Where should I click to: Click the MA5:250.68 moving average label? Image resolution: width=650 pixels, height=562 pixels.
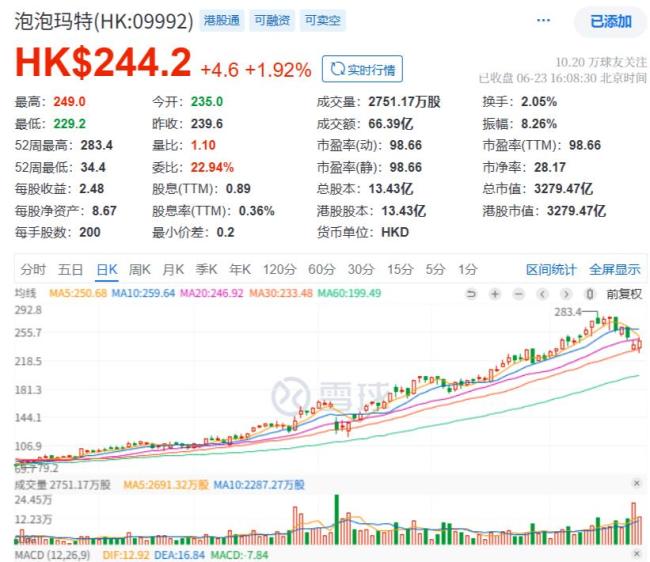(78, 293)
